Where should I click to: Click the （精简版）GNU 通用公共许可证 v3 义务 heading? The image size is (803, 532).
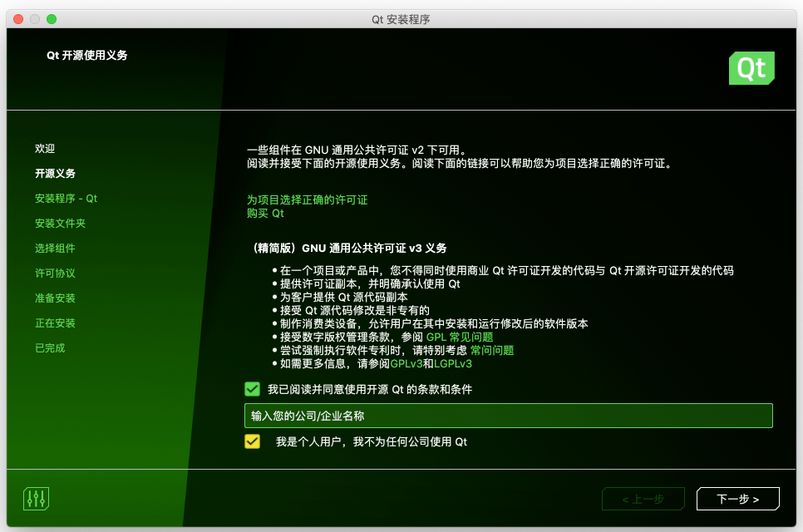click(x=349, y=249)
